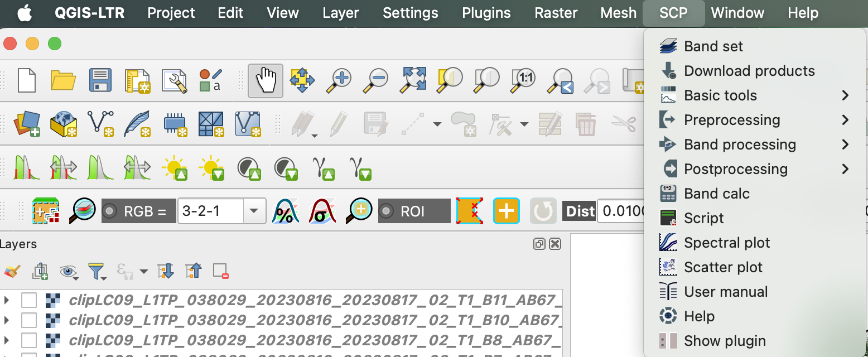
Task: Click the filter legend funnel icon
Action: [x=97, y=272]
